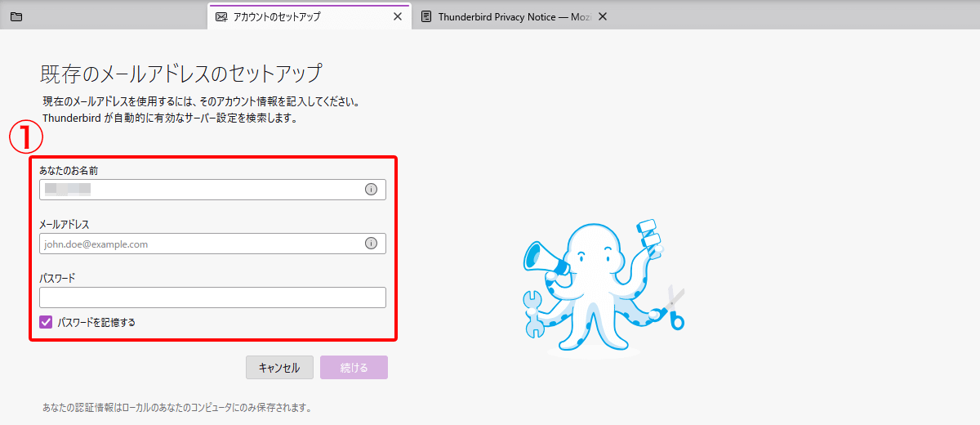The width and height of the screenshot is (980, 425).
Task: Focus the パスワード input field
Action: pyautogui.click(x=212, y=297)
